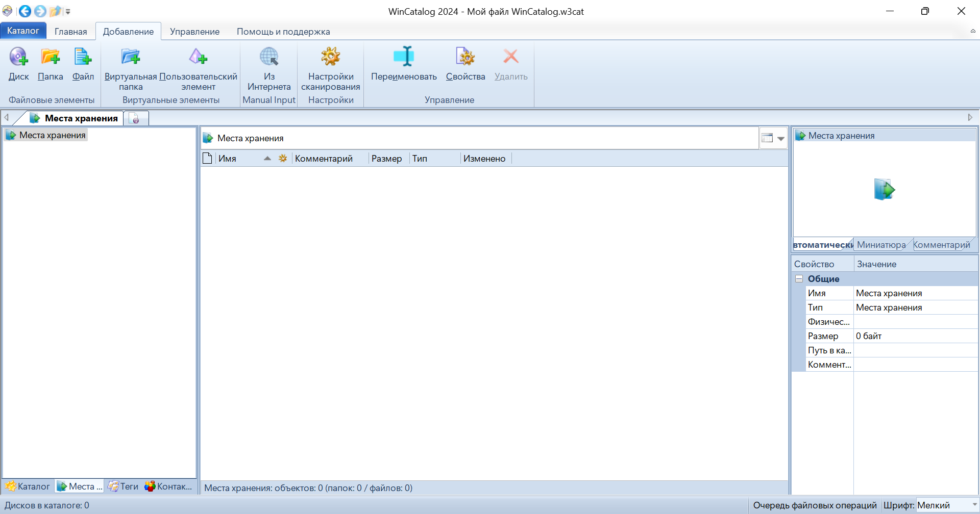Add a folder with Папка button

(x=50, y=64)
